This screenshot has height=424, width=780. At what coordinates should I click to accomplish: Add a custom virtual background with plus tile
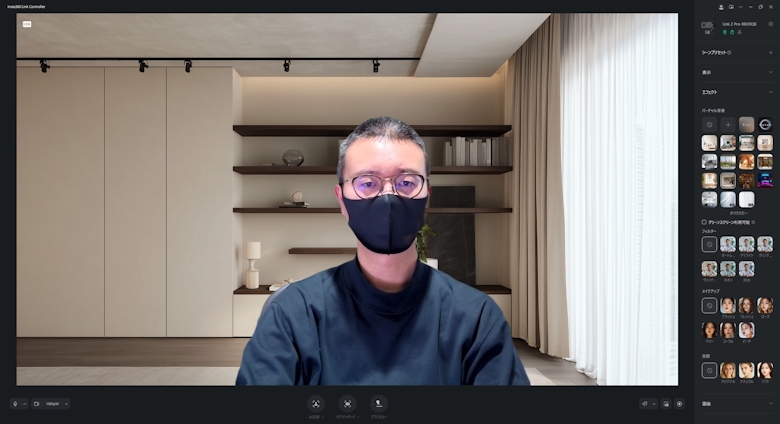728,125
